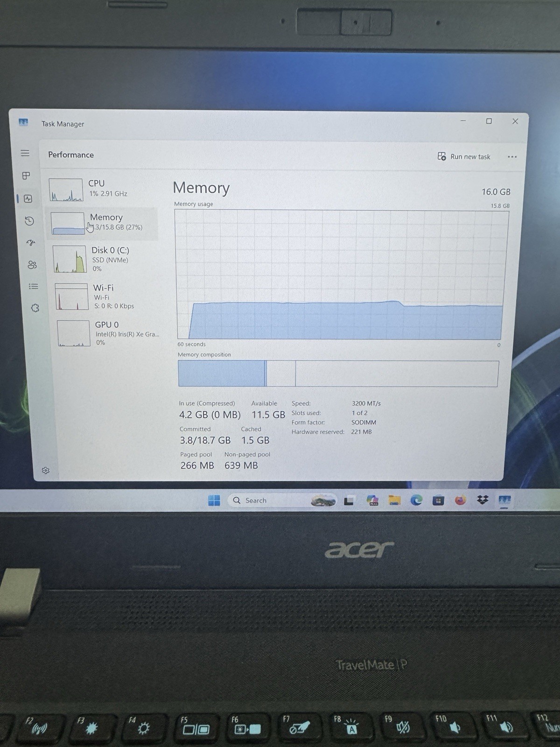This screenshot has height=747, width=560.
Task: Launch Microsoft Edge from the taskbar
Action: tap(416, 500)
